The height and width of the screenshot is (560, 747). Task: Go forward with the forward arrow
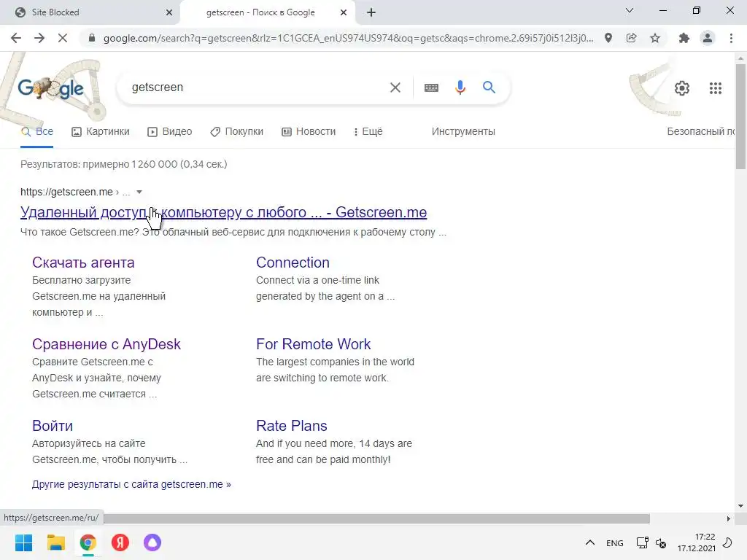[x=39, y=38]
